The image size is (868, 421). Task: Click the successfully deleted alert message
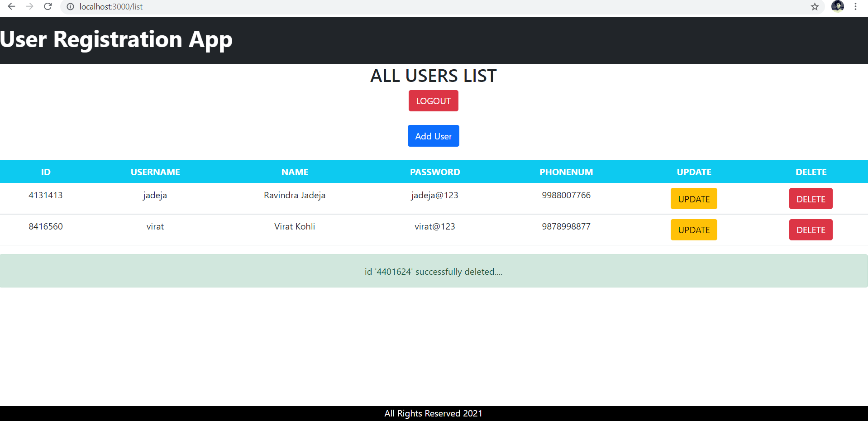[434, 271]
